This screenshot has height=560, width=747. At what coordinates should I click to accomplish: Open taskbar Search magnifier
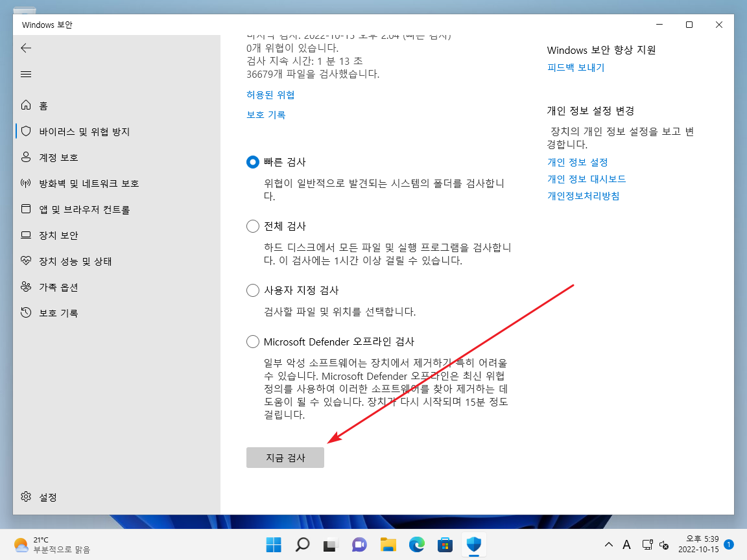point(302,544)
